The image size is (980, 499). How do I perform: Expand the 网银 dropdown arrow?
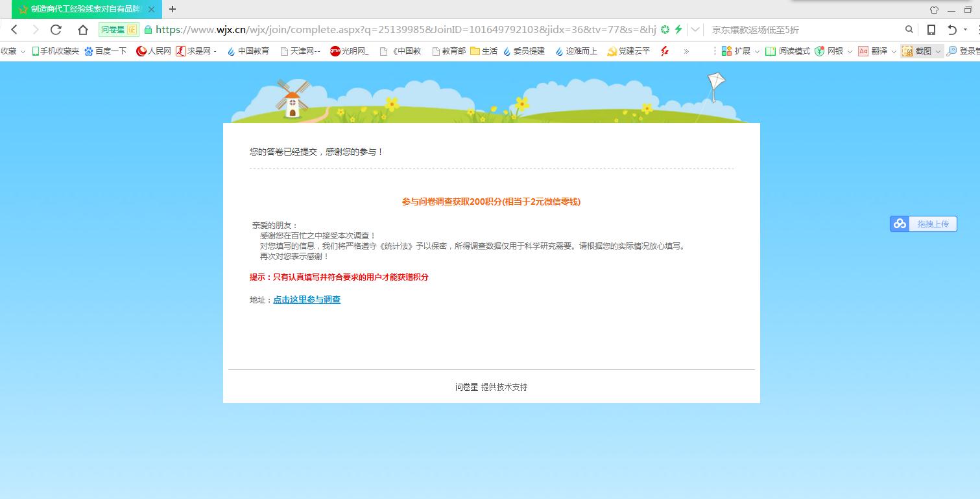pos(850,51)
